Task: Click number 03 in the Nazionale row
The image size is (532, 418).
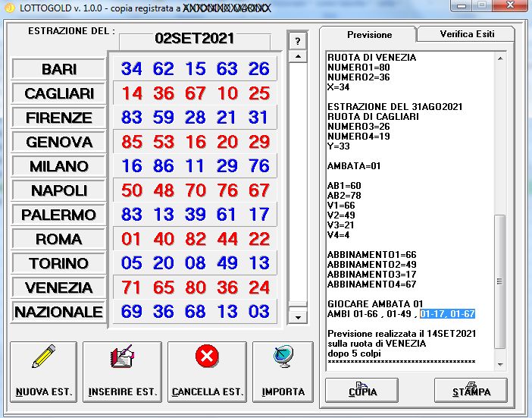Action: pos(258,311)
